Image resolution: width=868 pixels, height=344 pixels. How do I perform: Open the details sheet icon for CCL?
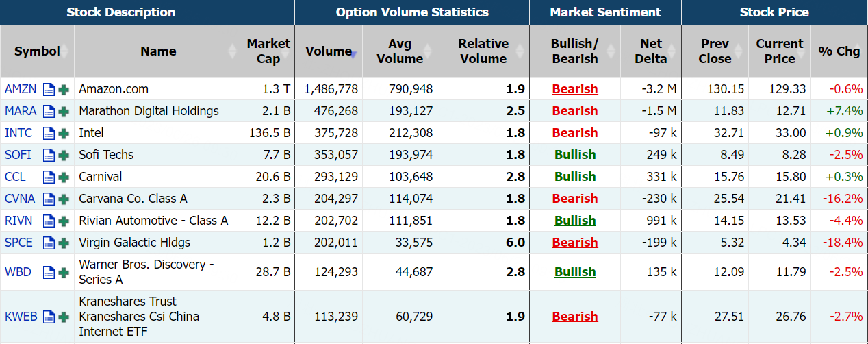point(49,177)
